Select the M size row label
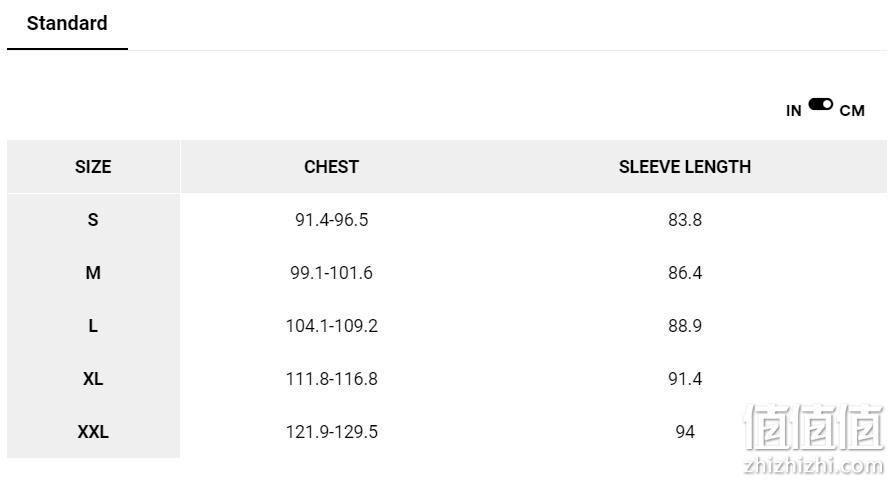Screen dimensions: 893x483 click(x=93, y=273)
